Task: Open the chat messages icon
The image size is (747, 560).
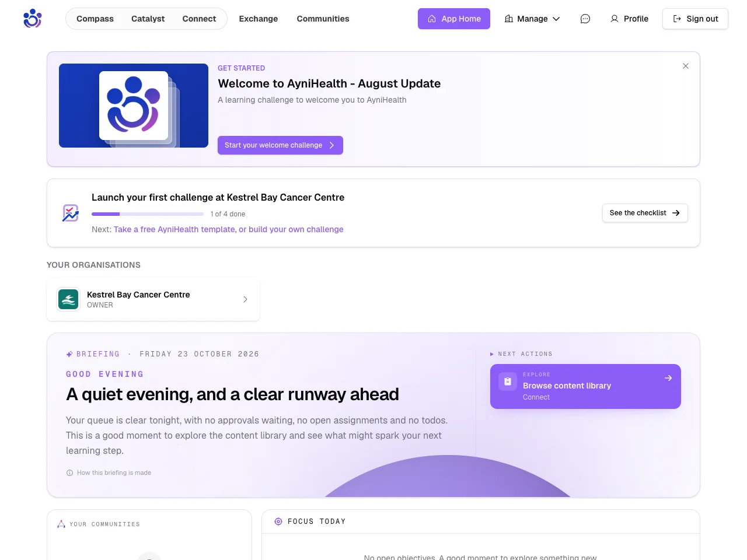Action: pos(585,19)
